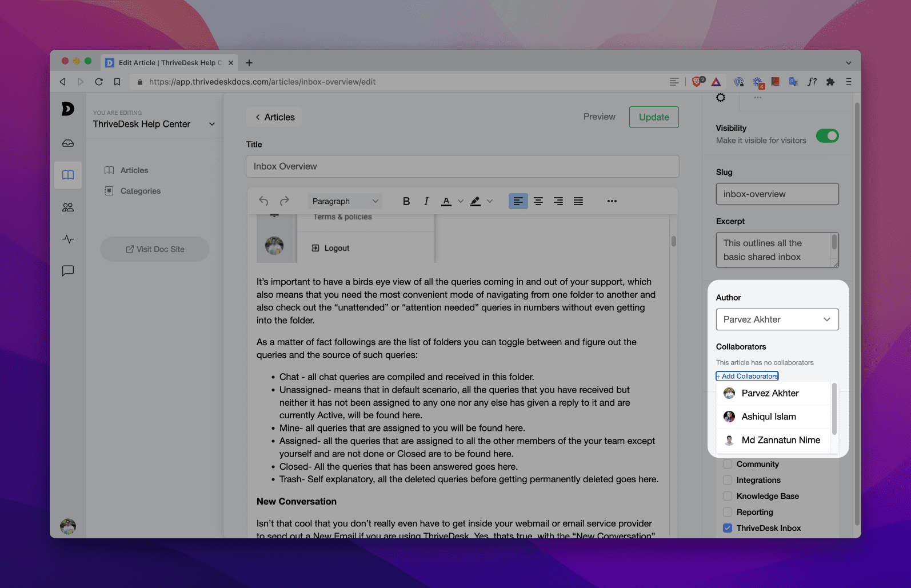Screen dimensions: 911x588
Task: Go back in the browser
Action: click(62, 82)
